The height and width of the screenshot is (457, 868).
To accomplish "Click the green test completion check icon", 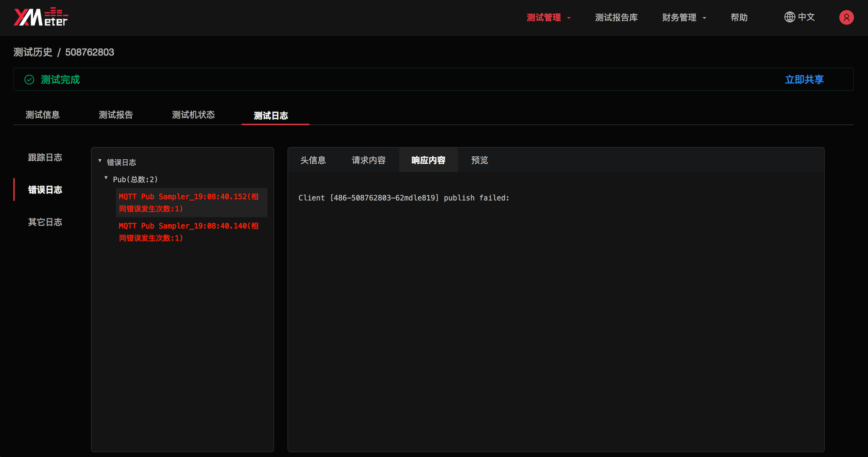I will click(29, 79).
